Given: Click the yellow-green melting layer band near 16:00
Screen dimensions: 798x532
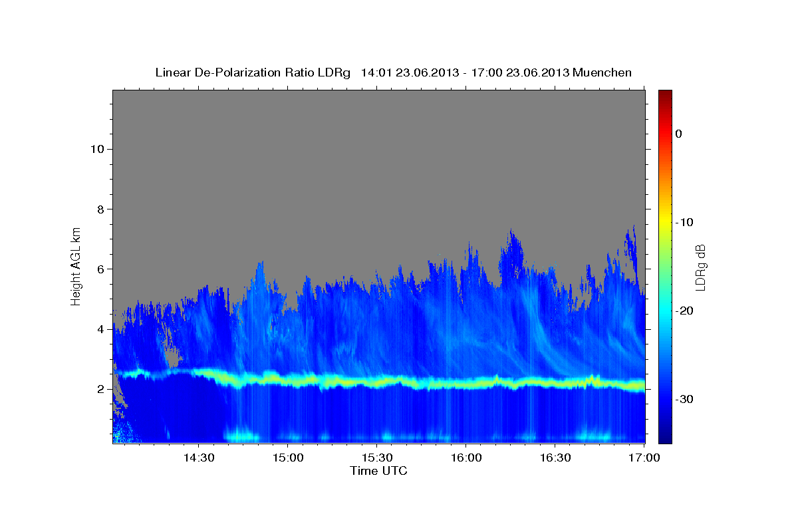Looking at the screenshot, I should click(x=465, y=384).
